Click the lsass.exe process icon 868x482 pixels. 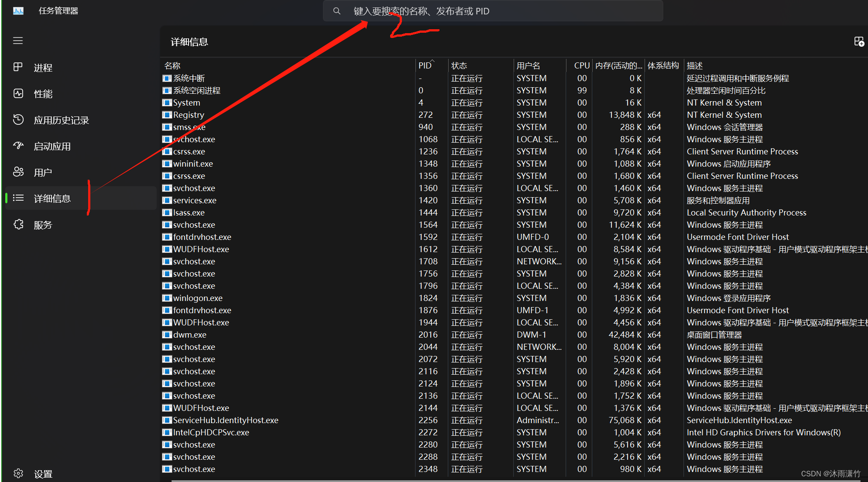tap(167, 212)
